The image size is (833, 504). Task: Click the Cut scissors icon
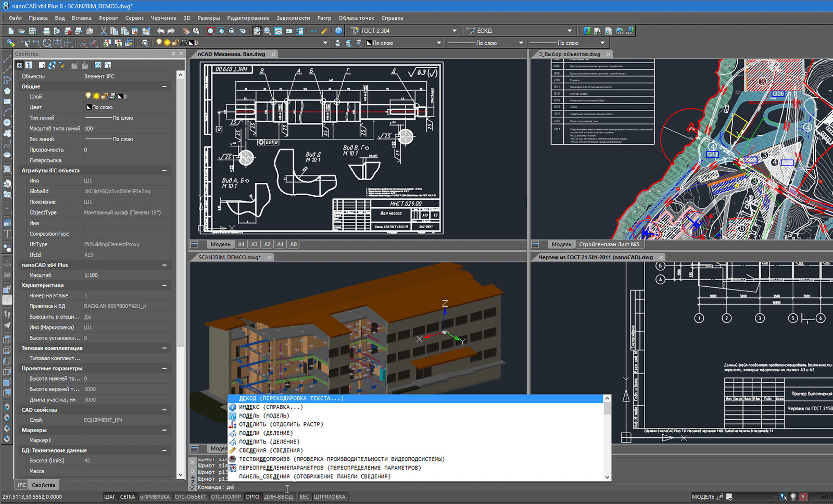(103, 31)
